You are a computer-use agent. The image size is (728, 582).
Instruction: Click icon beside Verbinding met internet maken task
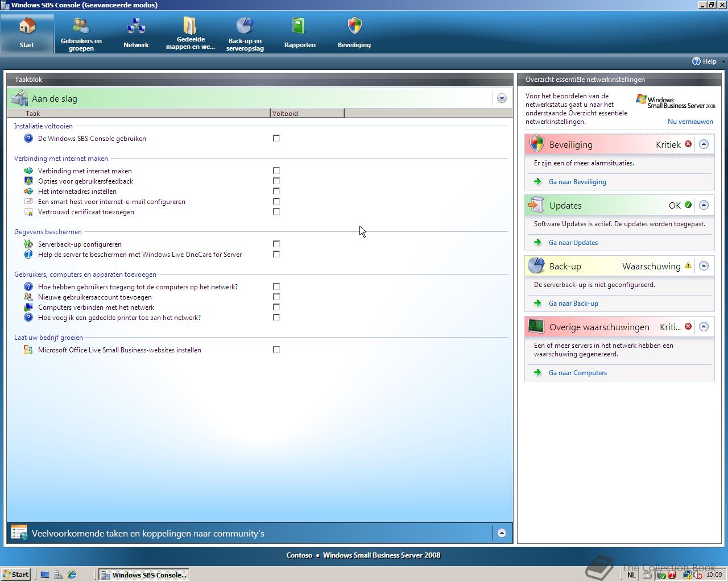pos(28,171)
